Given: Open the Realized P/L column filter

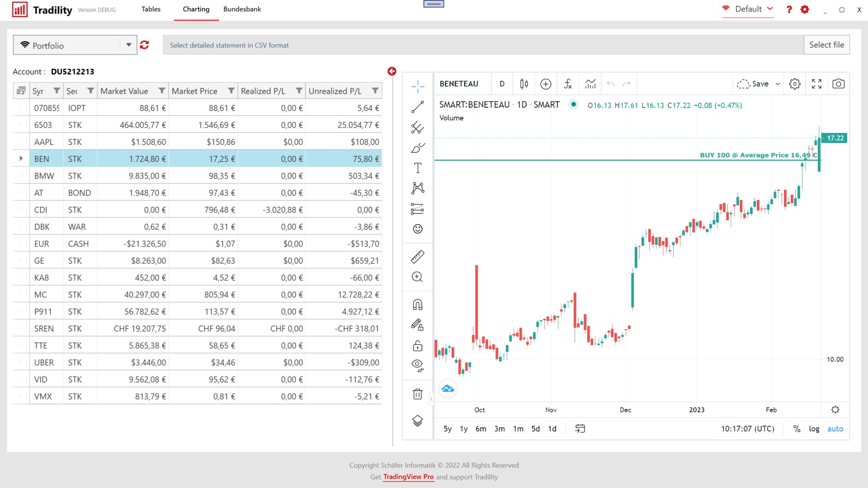Looking at the screenshot, I should coord(299,90).
